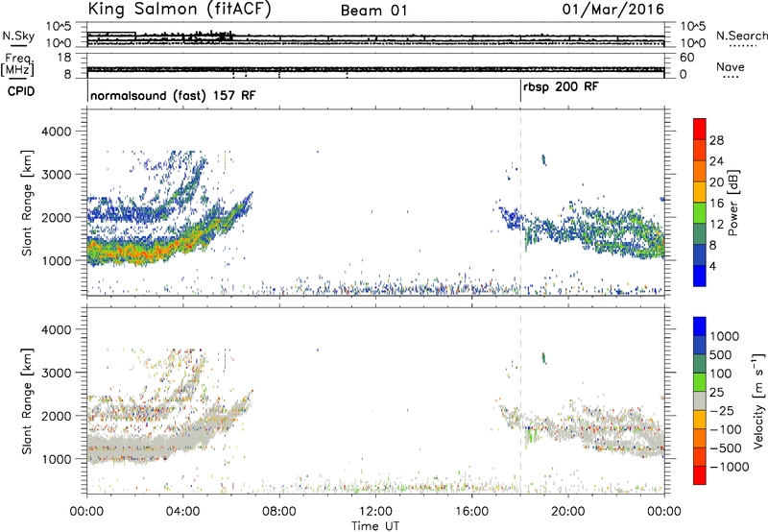Click the 'Time UT' axis label
768x532 pixels.
tap(375, 526)
